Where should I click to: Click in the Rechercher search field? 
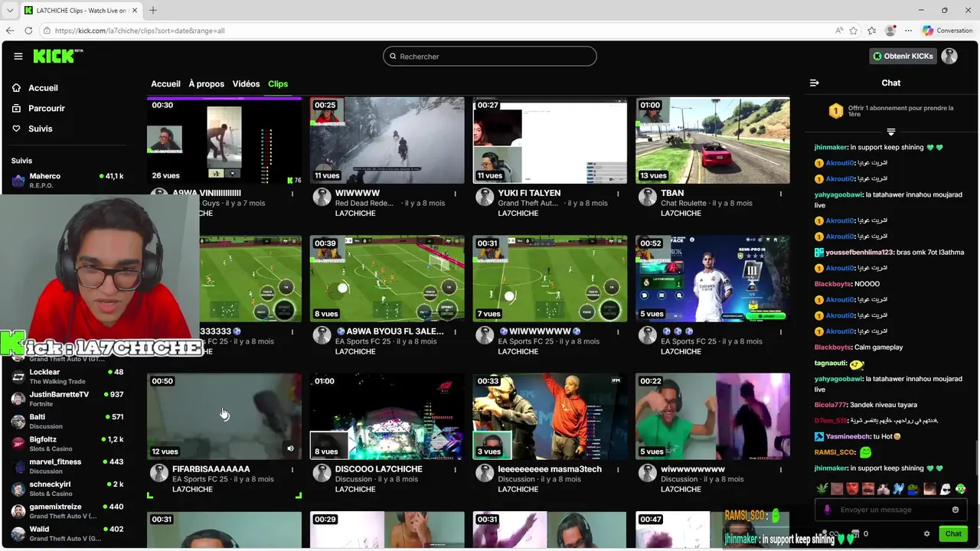click(490, 56)
